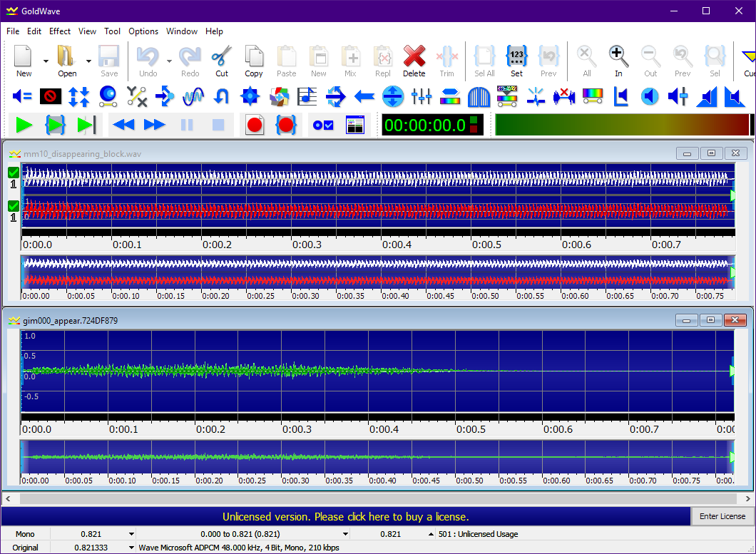Screen dimensions: 756x554
Task: Click the green Play button
Action: pos(24,125)
